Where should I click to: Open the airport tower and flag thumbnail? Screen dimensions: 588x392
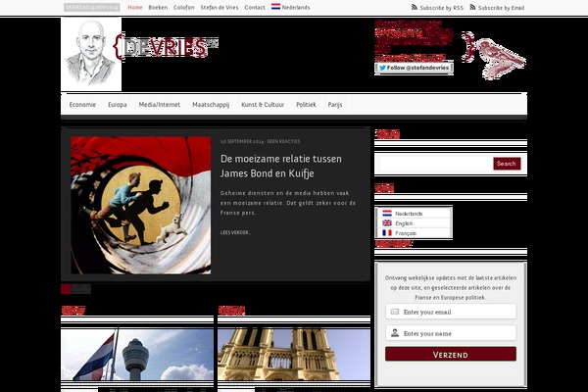tap(137, 355)
